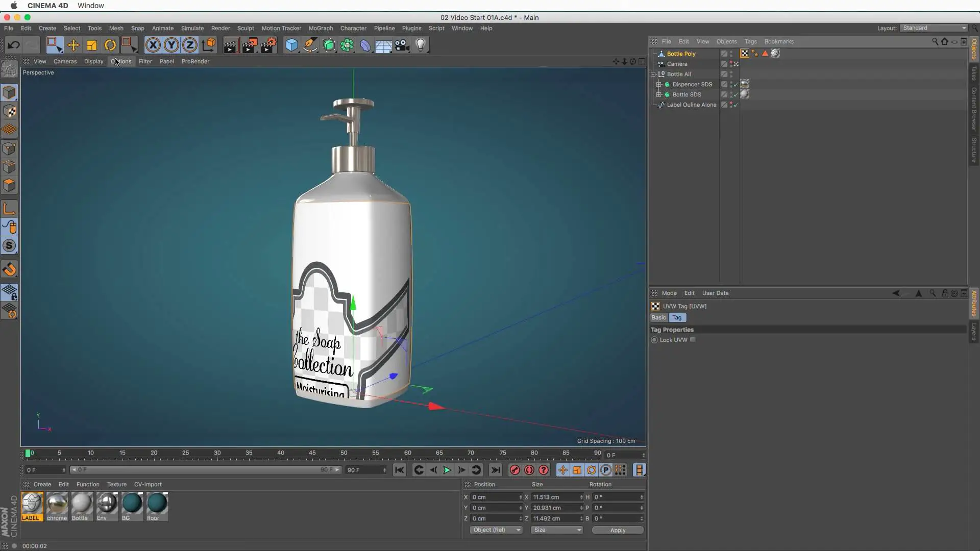The width and height of the screenshot is (980, 551).
Task: Click Record Active Objects button
Action: click(x=514, y=470)
